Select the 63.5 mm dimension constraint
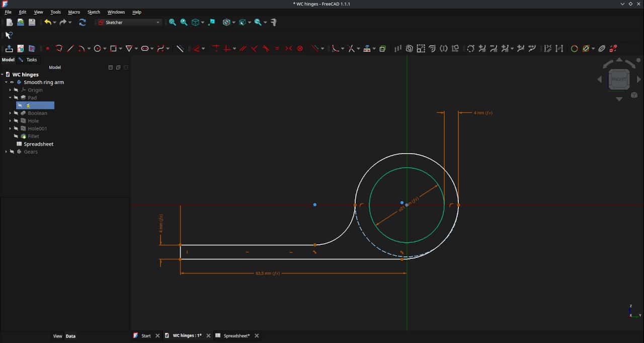The width and height of the screenshot is (644, 343). [x=268, y=273]
